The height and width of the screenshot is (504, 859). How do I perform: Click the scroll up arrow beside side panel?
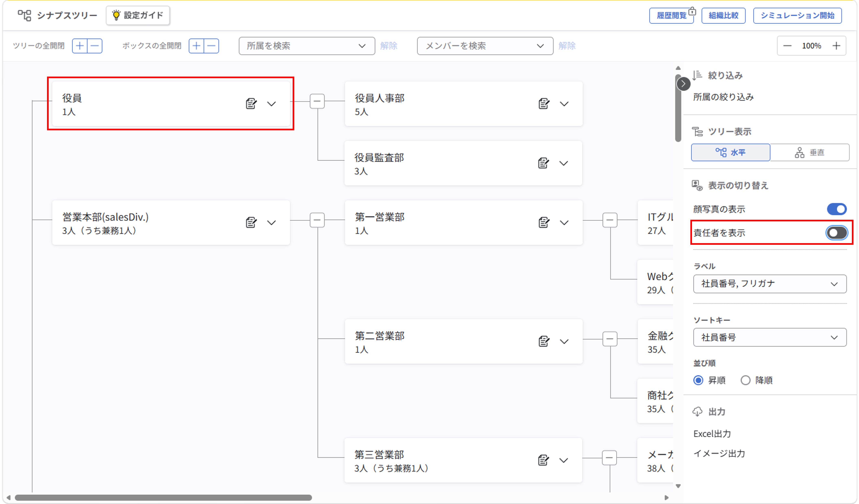tap(678, 68)
